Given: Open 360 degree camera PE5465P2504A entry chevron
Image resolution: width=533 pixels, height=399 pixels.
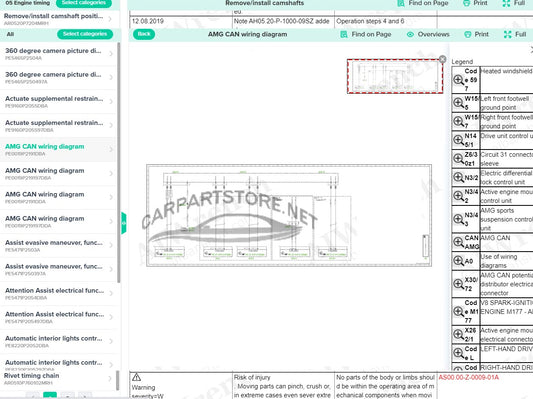Looking at the screenshot, I should 111,54.
